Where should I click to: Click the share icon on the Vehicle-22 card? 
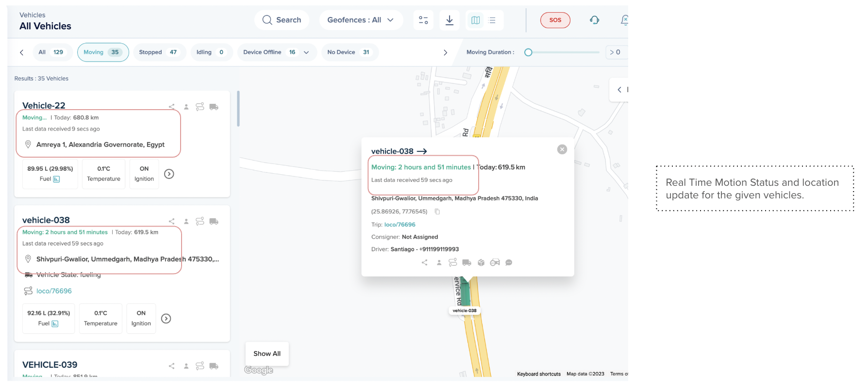[172, 107]
